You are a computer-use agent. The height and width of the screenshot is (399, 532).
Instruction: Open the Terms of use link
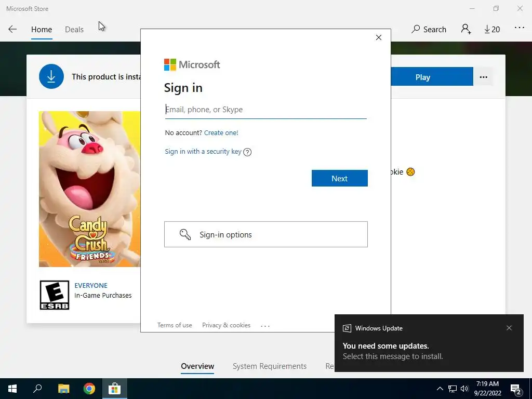click(x=175, y=325)
